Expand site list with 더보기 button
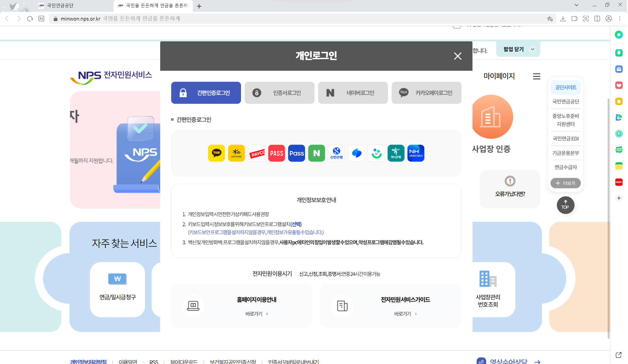 (566, 183)
